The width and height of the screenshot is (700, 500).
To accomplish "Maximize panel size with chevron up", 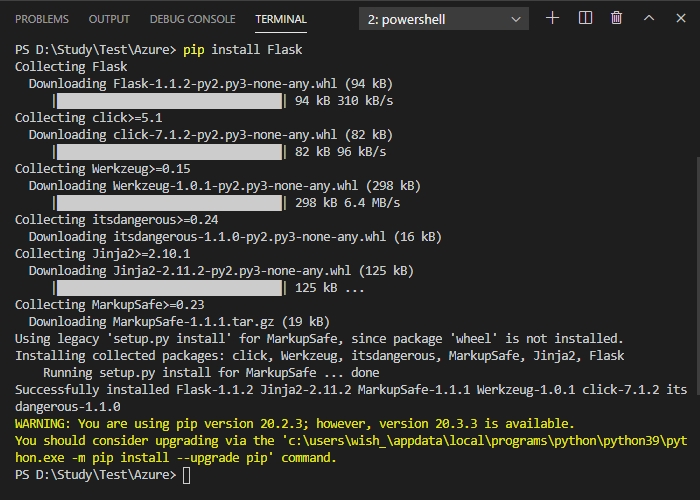I will 649,18.
